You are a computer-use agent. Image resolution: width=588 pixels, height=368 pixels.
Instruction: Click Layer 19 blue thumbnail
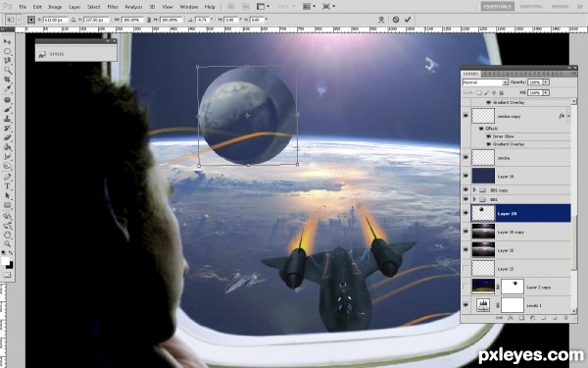point(483,176)
